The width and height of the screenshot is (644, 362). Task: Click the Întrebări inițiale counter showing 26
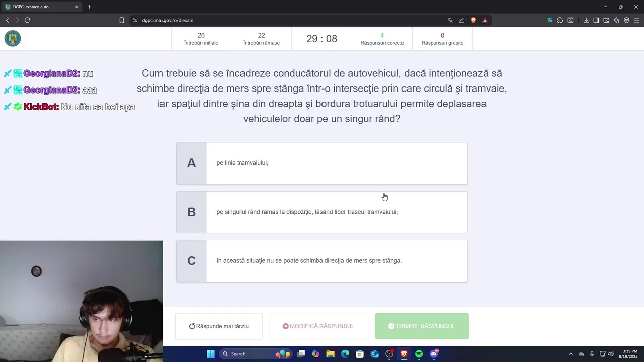201,39
